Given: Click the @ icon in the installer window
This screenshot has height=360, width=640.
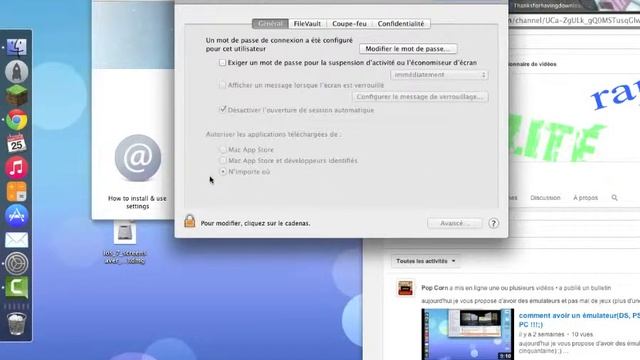Looking at the screenshot, I should (138, 158).
